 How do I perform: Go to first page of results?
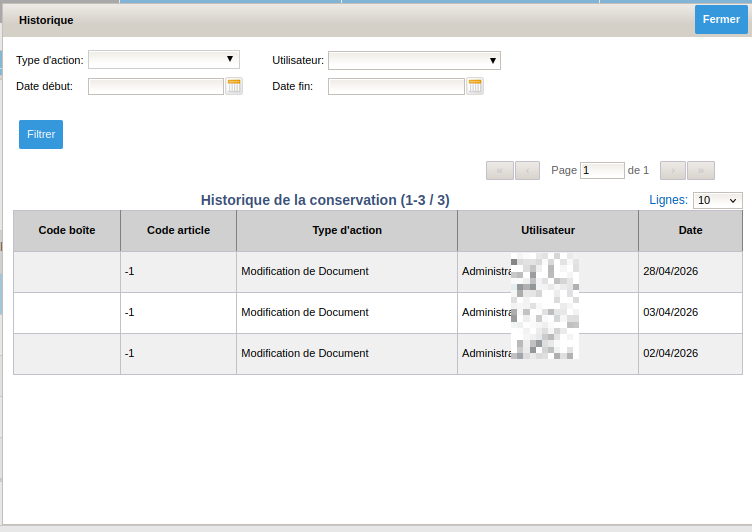tap(500, 170)
